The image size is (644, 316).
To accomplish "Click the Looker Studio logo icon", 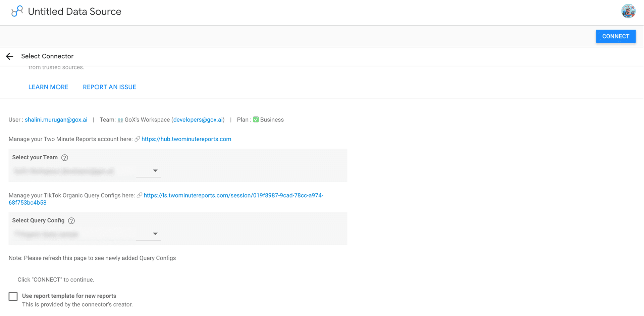I will coord(17,11).
